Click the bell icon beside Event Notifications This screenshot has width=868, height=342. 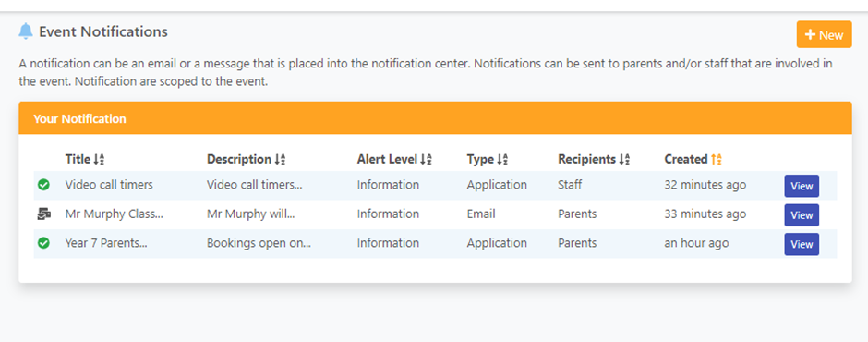tap(26, 31)
